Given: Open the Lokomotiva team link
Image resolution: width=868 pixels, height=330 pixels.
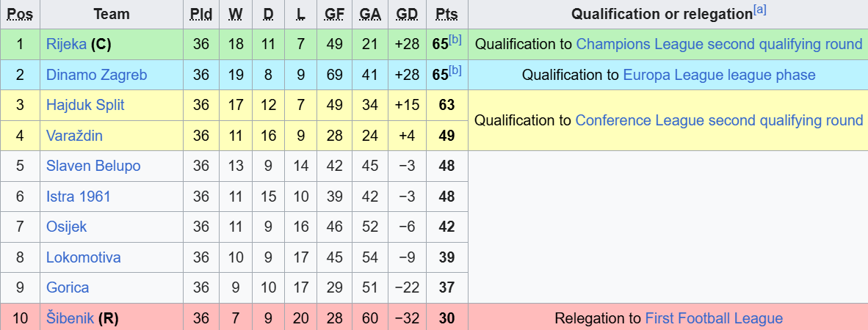Looking at the screenshot, I should click(84, 257).
